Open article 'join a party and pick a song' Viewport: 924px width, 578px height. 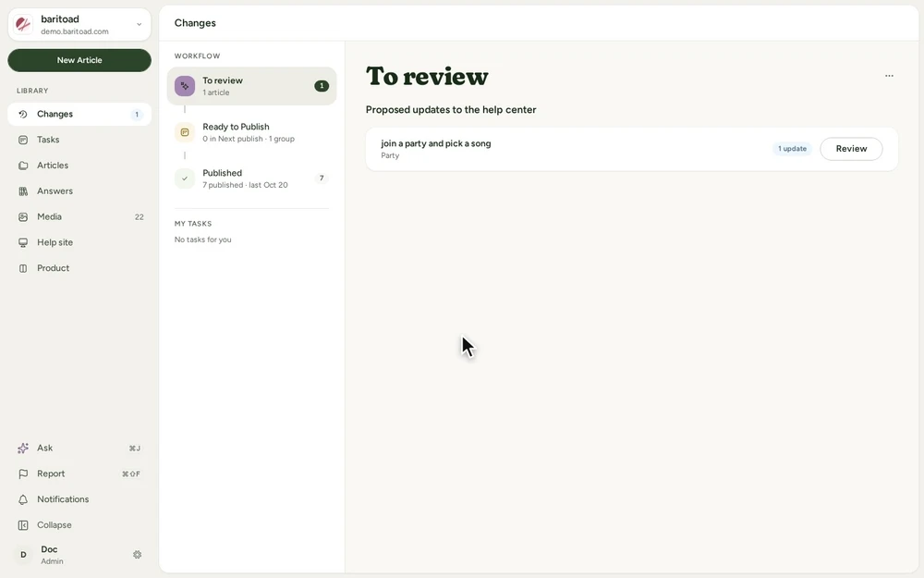[x=435, y=143]
